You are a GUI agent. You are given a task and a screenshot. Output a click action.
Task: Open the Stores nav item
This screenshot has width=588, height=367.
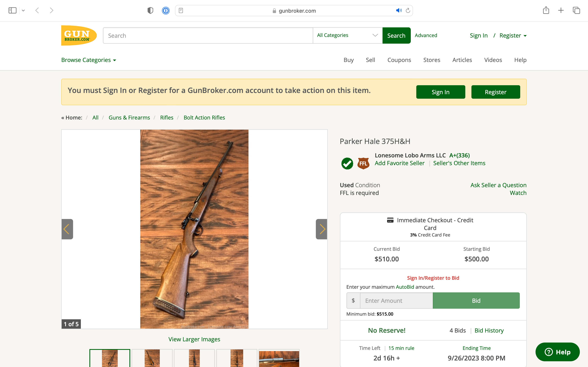(432, 60)
